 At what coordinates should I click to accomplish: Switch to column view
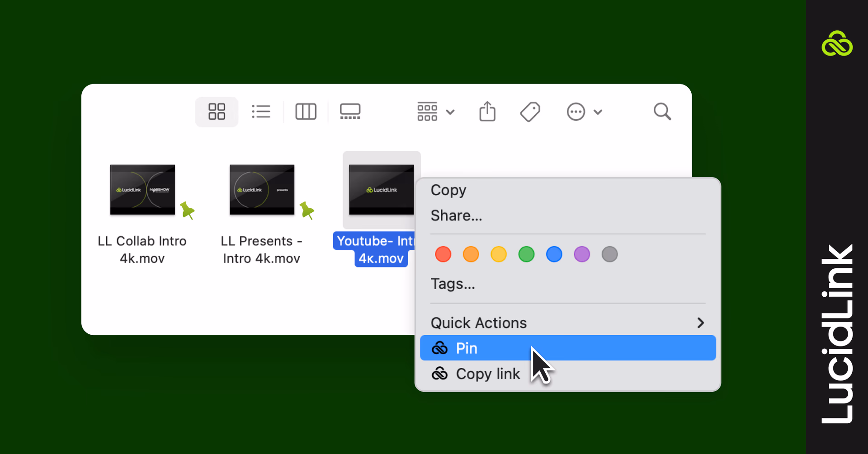[x=306, y=112]
